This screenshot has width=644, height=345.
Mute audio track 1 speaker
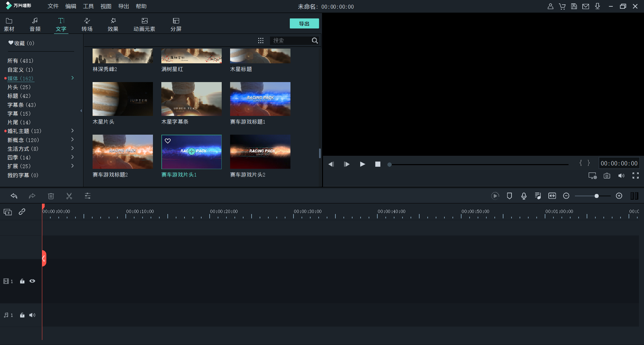click(32, 315)
